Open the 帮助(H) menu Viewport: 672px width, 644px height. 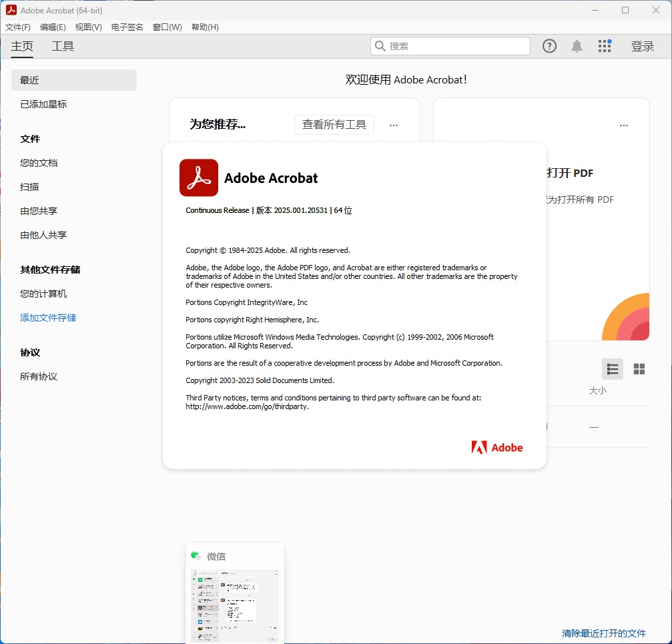205,27
